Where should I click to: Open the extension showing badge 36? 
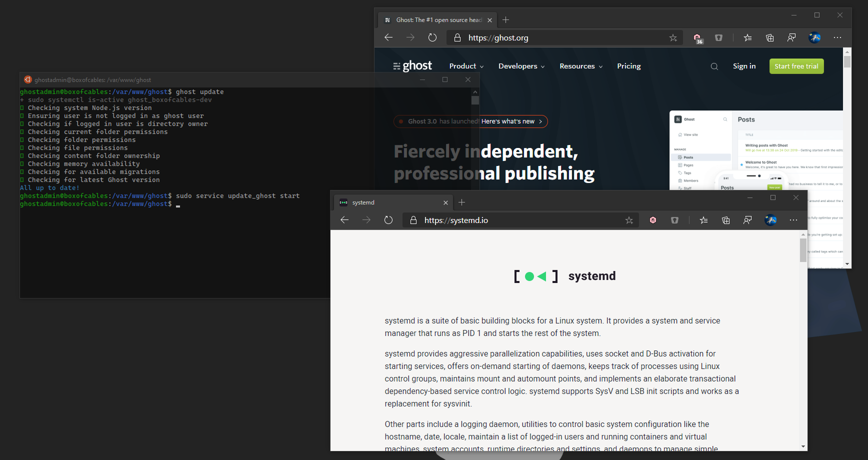(x=698, y=38)
